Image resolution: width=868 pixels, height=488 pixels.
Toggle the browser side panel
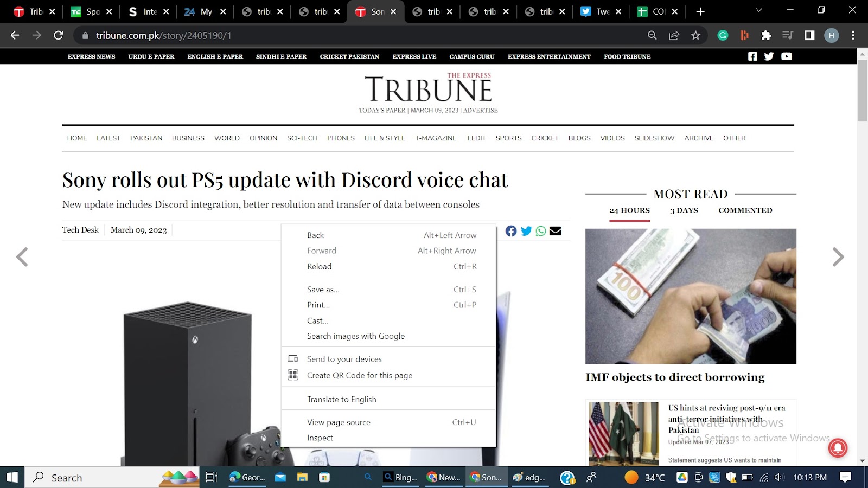click(809, 35)
